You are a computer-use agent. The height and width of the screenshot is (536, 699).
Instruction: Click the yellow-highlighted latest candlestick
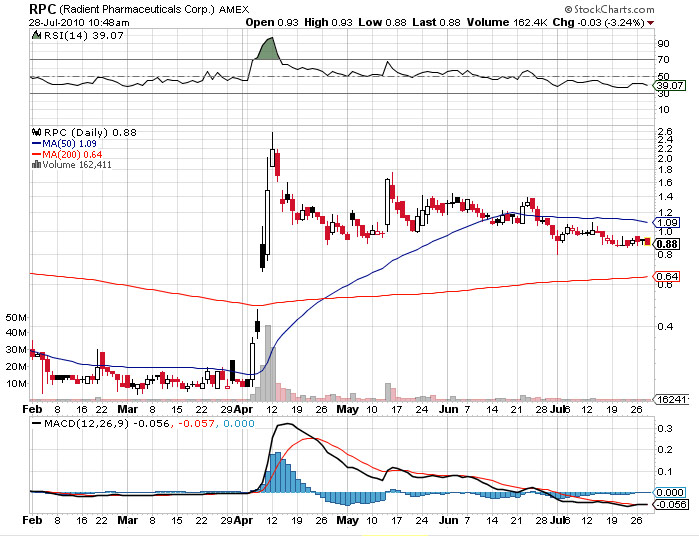[x=647, y=241]
